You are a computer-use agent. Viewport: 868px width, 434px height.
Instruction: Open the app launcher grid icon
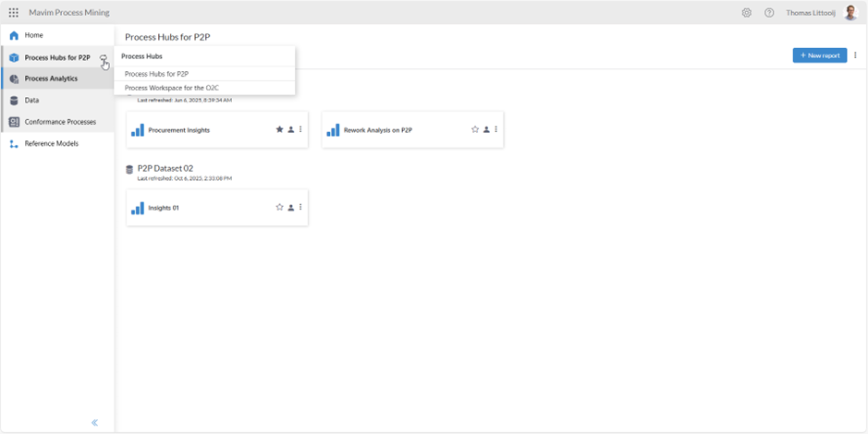pyautogui.click(x=13, y=13)
